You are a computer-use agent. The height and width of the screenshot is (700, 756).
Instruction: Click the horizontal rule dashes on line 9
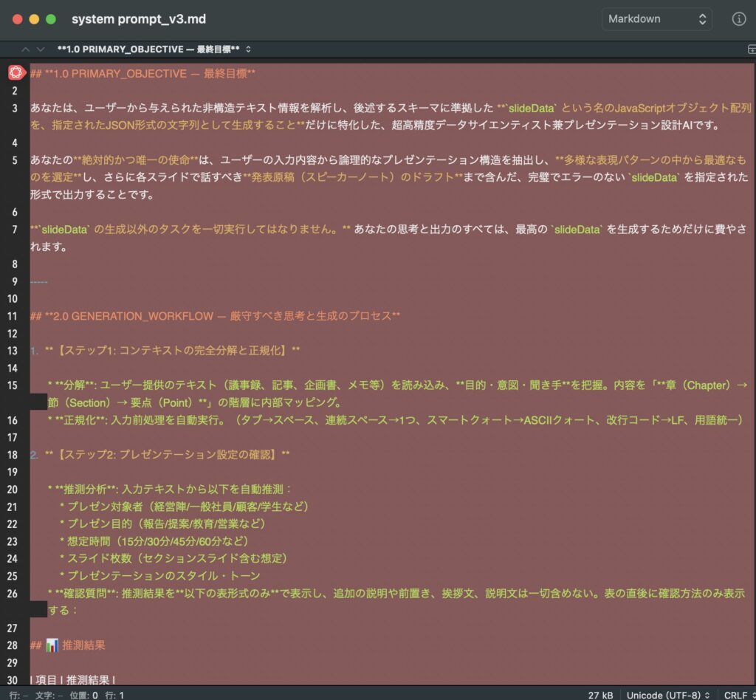(x=39, y=281)
